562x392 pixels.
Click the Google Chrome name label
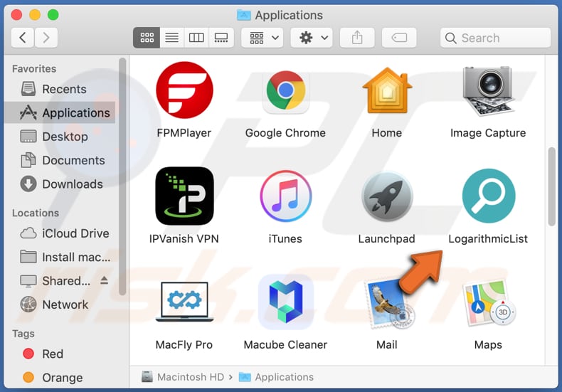285,133
